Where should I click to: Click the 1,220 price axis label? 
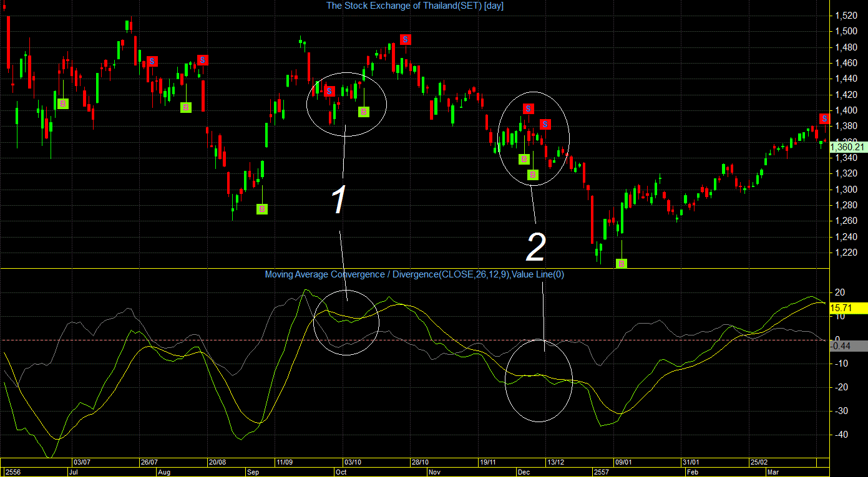pyautogui.click(x=846, y=253)
